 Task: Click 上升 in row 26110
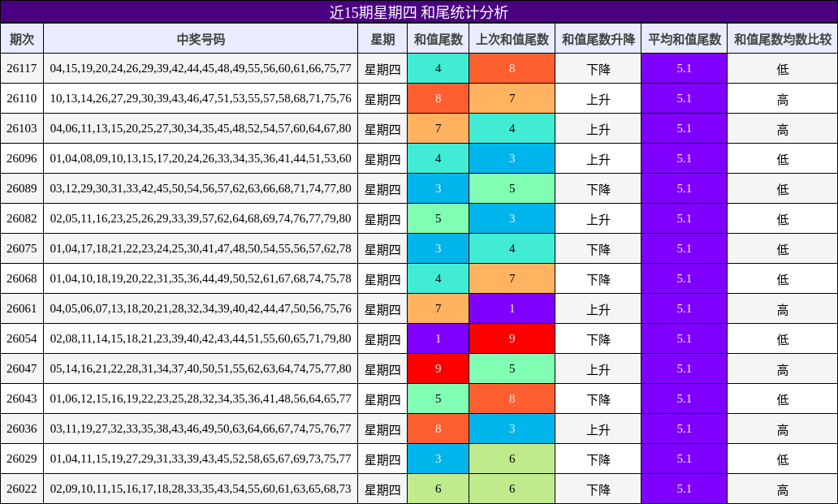click(x=598, y=99)
